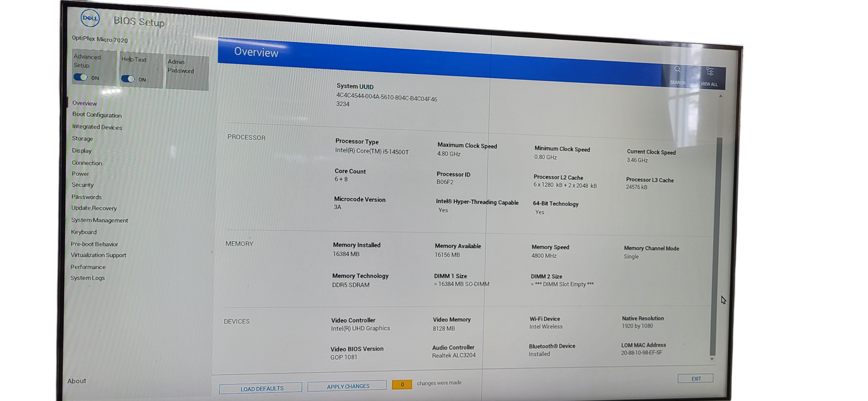Screen dimensions: 868x401
Task: Click Processor ID value 'B06F2'
Action: (445, 182)
